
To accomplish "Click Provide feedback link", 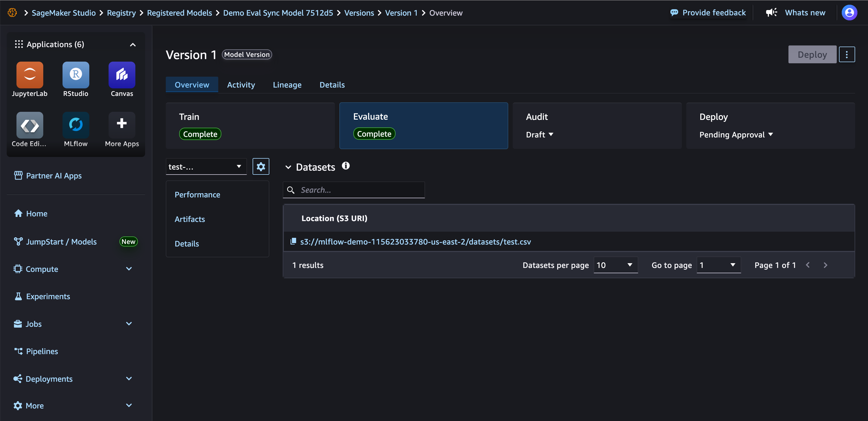I will pyautogui.click(x=708, y=13).
